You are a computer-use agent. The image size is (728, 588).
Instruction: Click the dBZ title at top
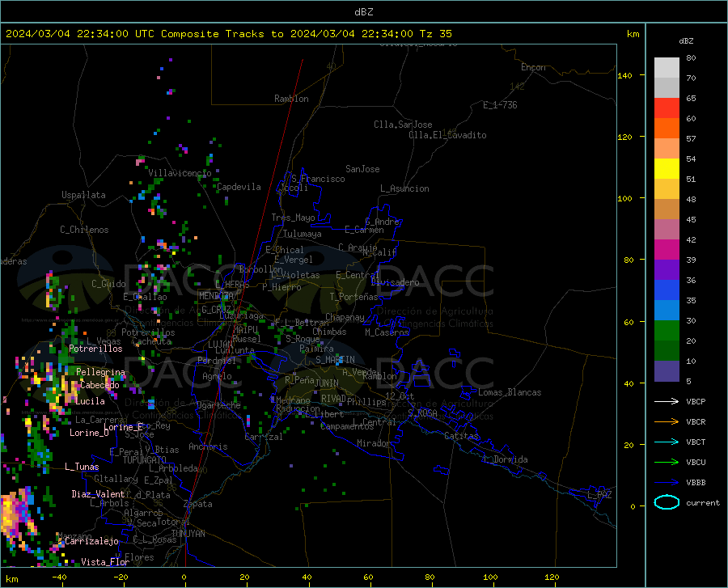click(x=363, y=12)
